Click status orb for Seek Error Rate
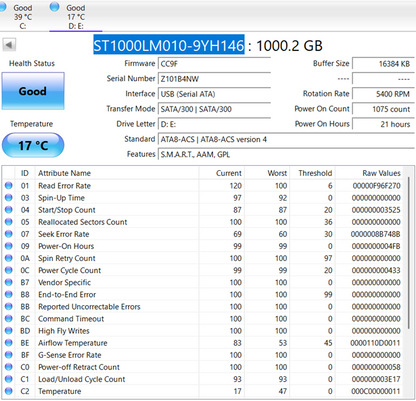This screenshot has height=401, width=416. (x=9, y=234)
